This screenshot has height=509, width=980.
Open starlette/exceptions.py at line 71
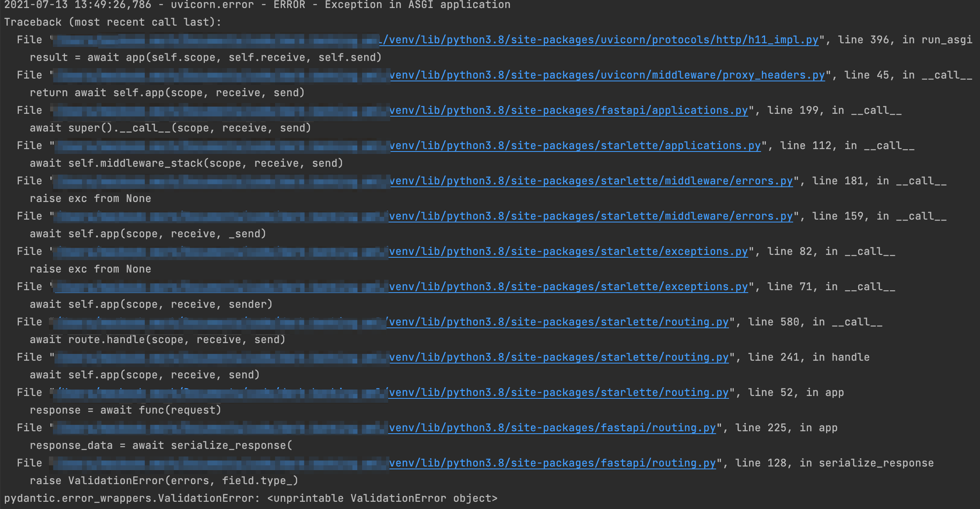coord(569,286)
